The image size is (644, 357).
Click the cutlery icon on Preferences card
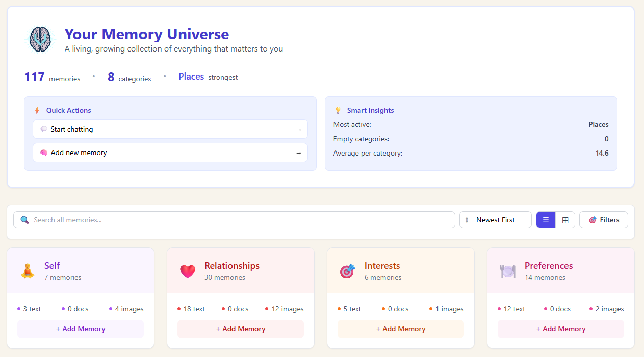tap(507, 271)
